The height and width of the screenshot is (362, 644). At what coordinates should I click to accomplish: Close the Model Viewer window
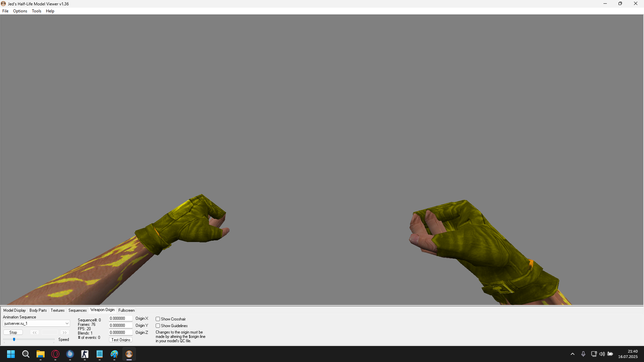coord(636,4)
